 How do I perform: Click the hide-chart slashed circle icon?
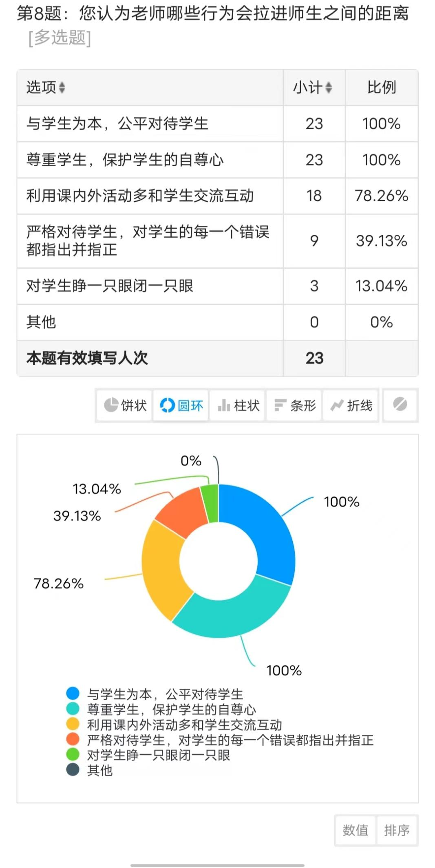[x=400, y=405]
